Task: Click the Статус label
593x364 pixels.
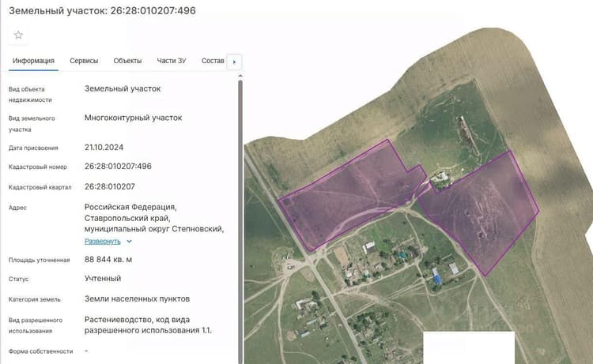Action: (x=18, y=279)
